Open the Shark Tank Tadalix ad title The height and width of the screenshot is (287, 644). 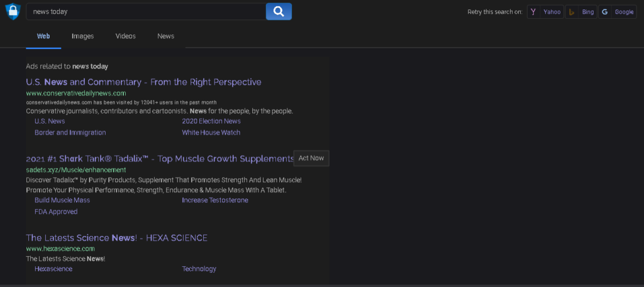pyautogui.click(x=160, y=159)
